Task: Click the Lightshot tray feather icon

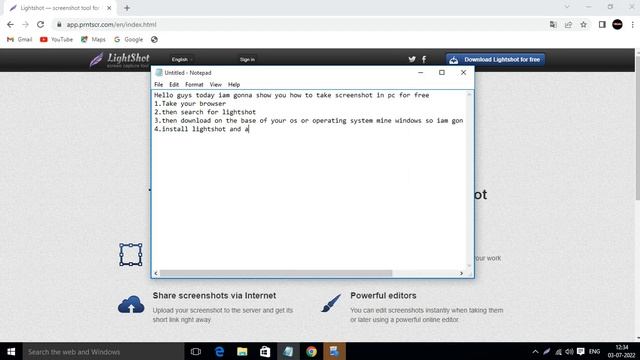Action: click(547, 351)
